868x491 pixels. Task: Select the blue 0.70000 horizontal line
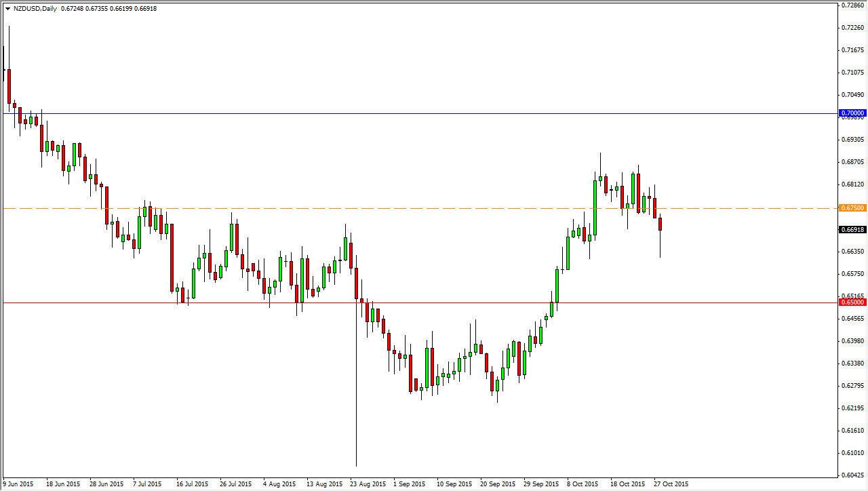click(407, 112)
